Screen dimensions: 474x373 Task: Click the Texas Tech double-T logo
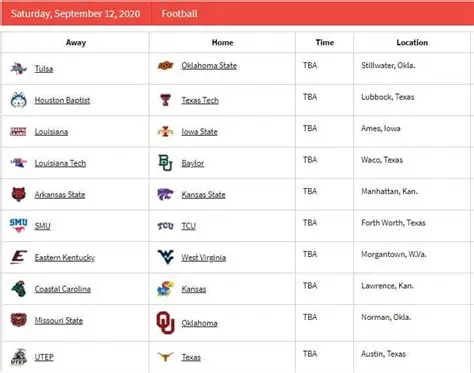click(x=165, y=100)
